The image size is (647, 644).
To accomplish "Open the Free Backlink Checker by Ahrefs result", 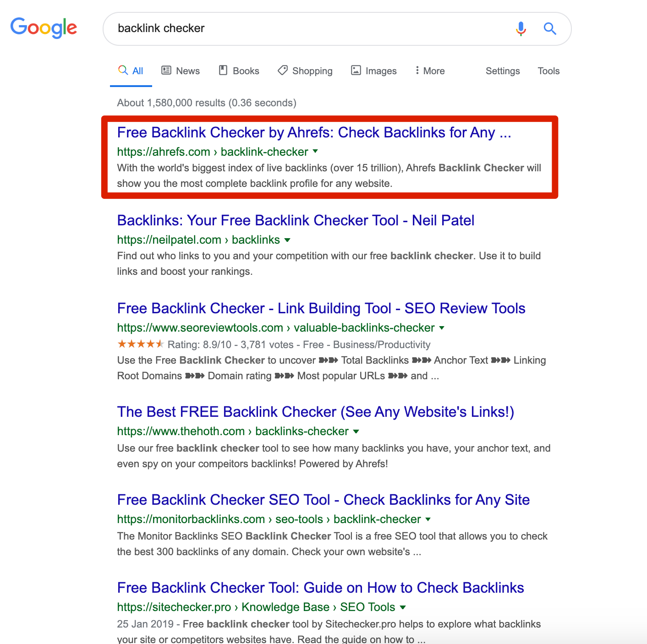I will pyautogui.click(x=314, y=132).
